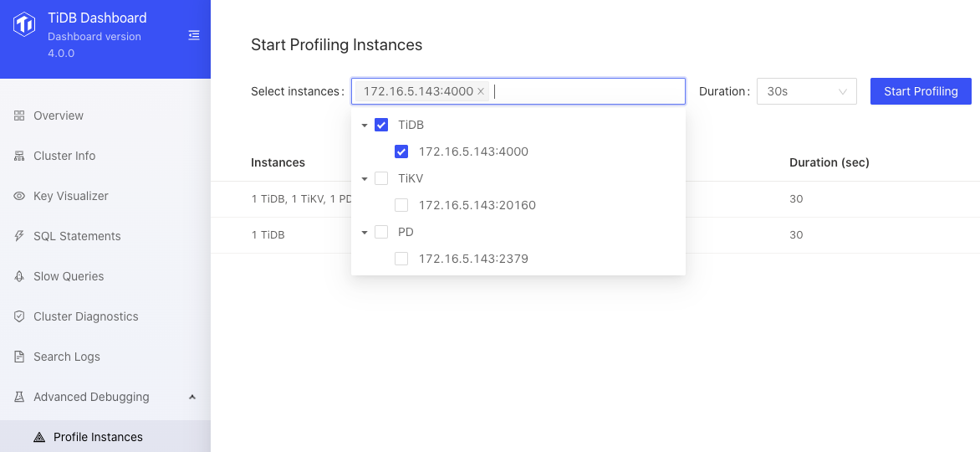Check the 172.16.5.143:20160 instance checkbox

click(x=401, y=205)
